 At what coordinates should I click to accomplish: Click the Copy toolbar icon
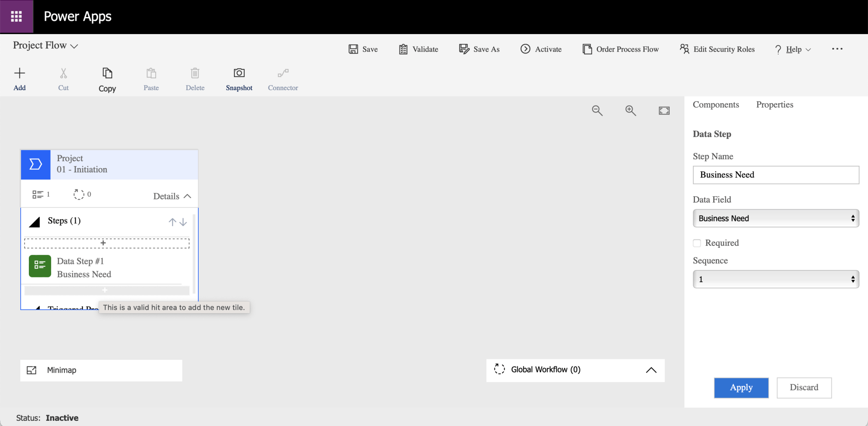(107, 73)
